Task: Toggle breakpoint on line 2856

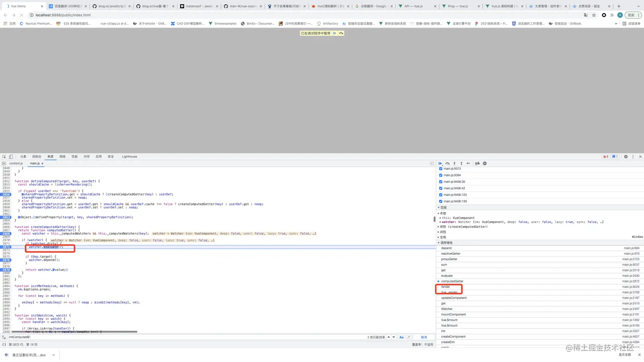Action: [6, 194]
